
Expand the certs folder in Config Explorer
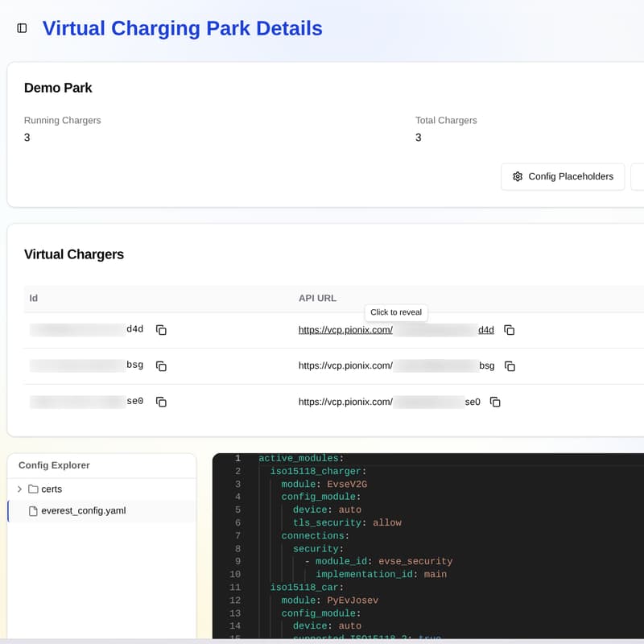19,489
